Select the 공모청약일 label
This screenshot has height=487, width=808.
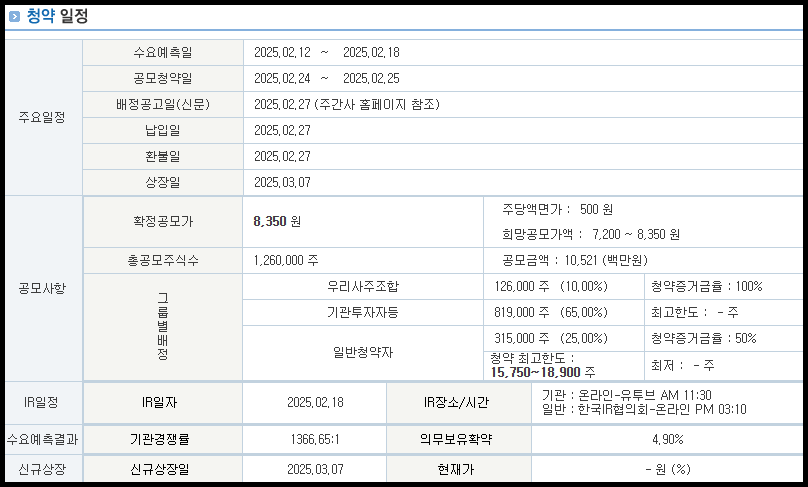point(163,78)
